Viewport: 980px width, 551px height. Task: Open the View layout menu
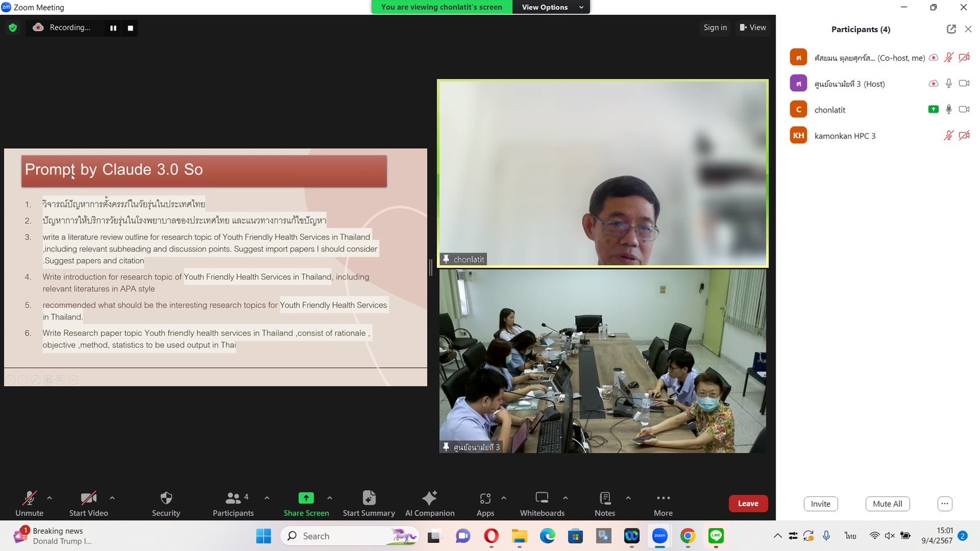coord(753,28)
